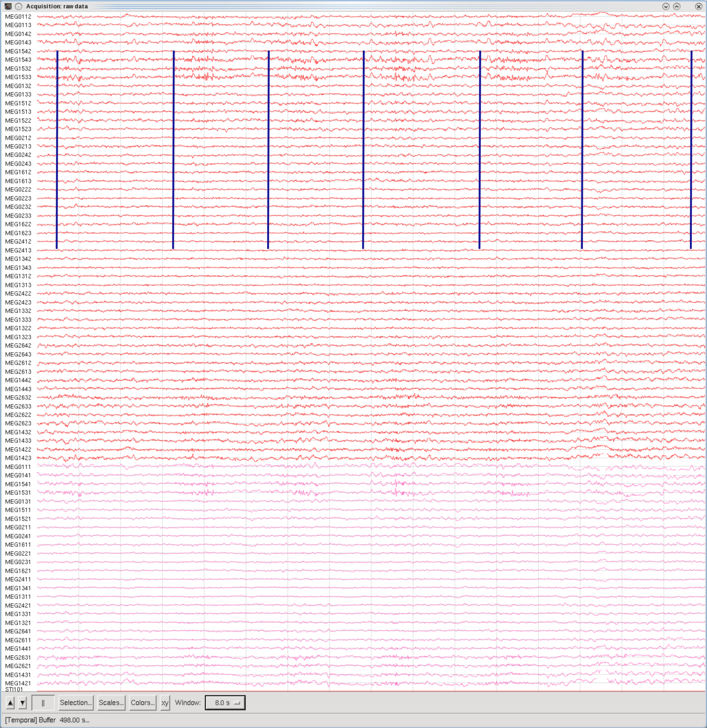The width and height of the screenshot is (707, 728).
Task: Click the down arrow to scroll channels
Action: click(22, 702)
